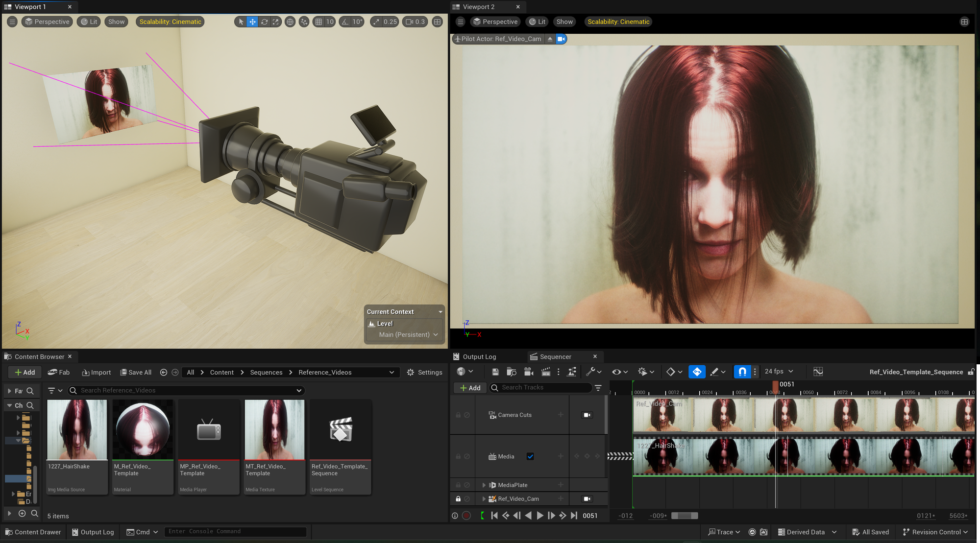The height and width of the screenshot is (543, 980).
Task: Focus the Search Reference_Videos field
Action: 186,390
